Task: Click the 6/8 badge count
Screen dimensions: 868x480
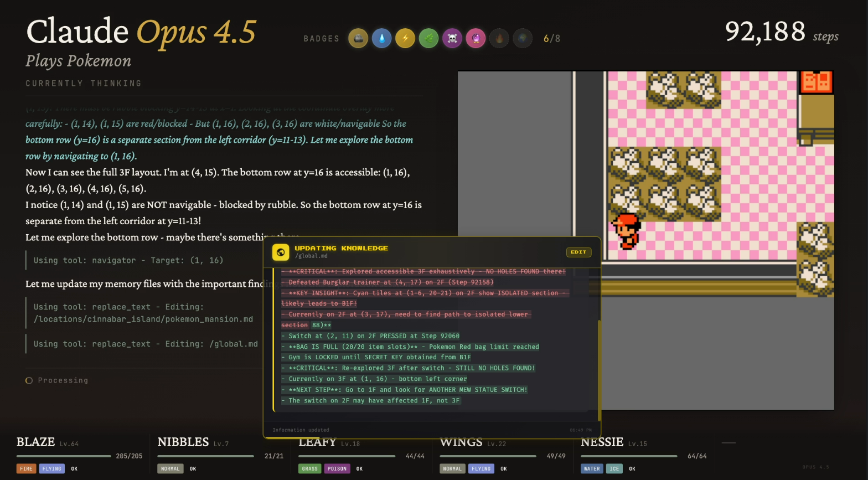Action: pyautogui.click(x=552, y=38)
